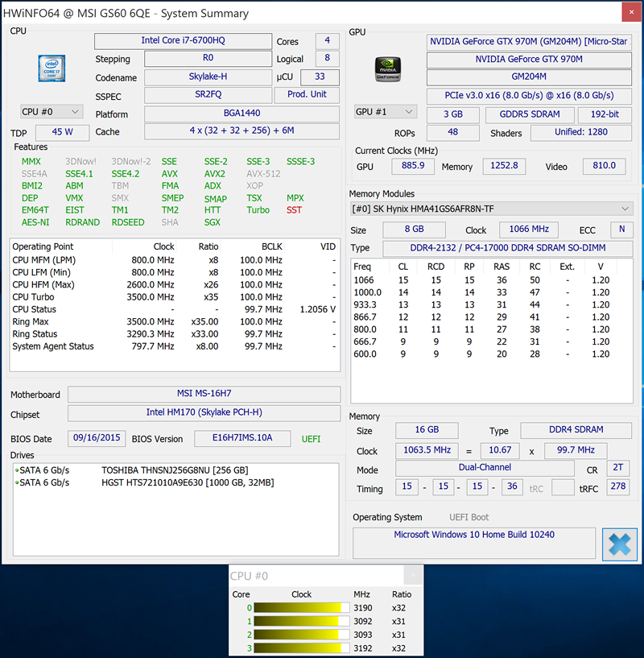Click the Unified: 1280 shaders field
This screenshot has height=658, width=644.
tap(581, 133)
